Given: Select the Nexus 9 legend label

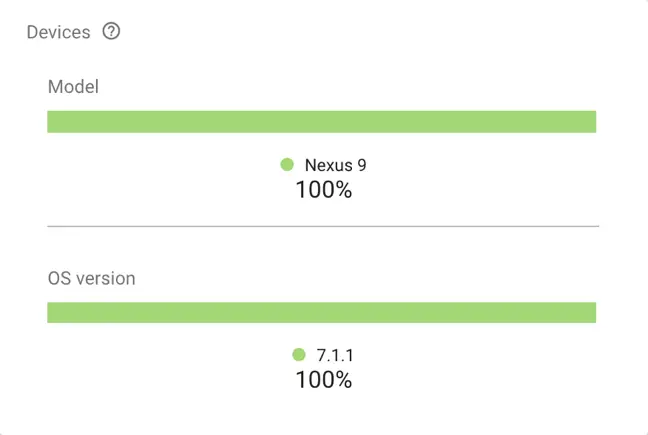Looking at the screenshot, I should pos(328,165).
